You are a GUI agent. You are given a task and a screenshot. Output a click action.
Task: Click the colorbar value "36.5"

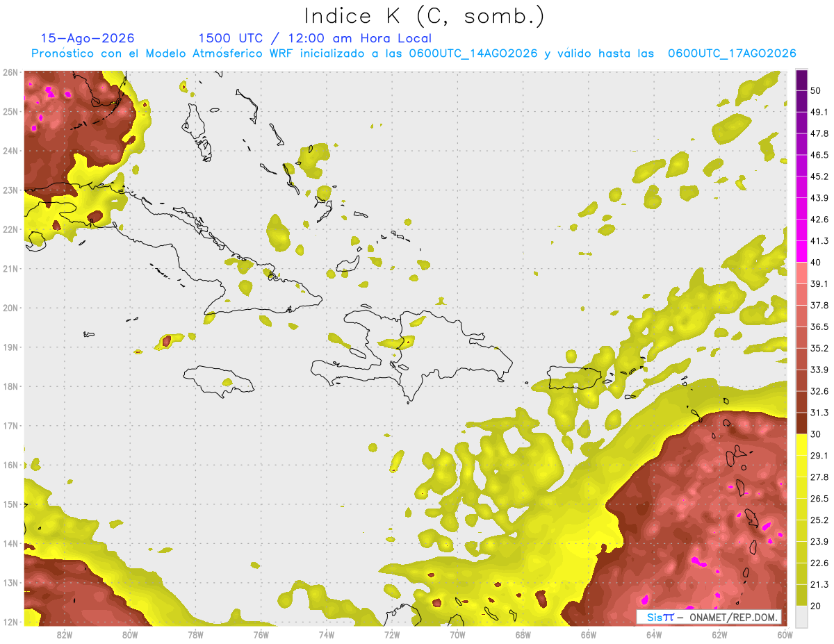coord(819,327)
